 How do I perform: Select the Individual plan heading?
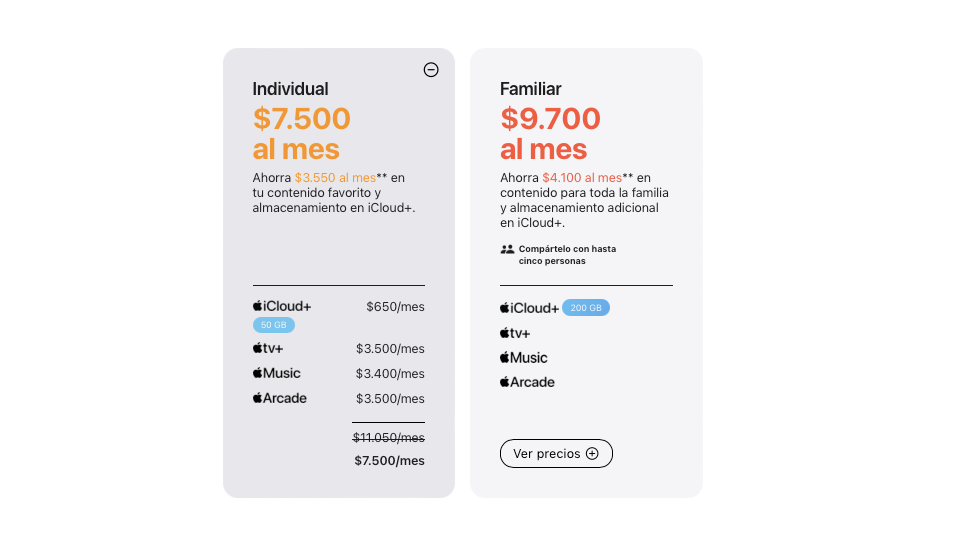pos(290,89)
